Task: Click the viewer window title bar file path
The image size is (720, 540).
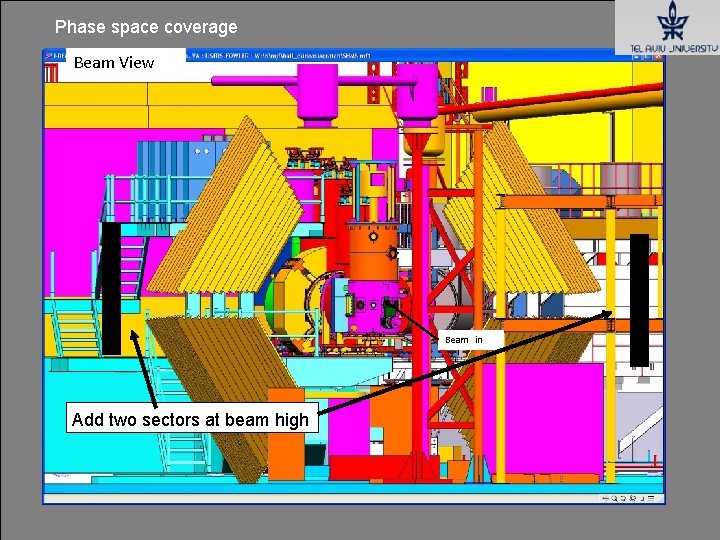Action: 312,56
